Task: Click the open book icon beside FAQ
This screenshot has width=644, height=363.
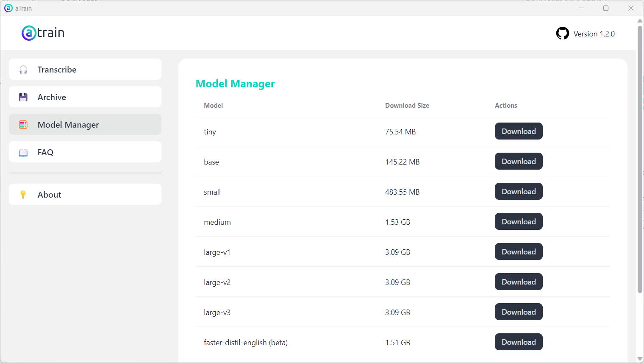Action: tap(23, 152)
